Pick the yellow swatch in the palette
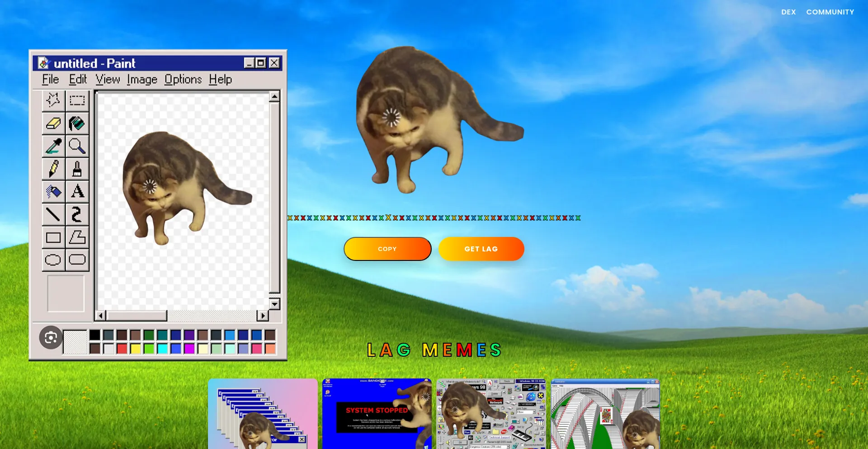 [x=135, y=349]
